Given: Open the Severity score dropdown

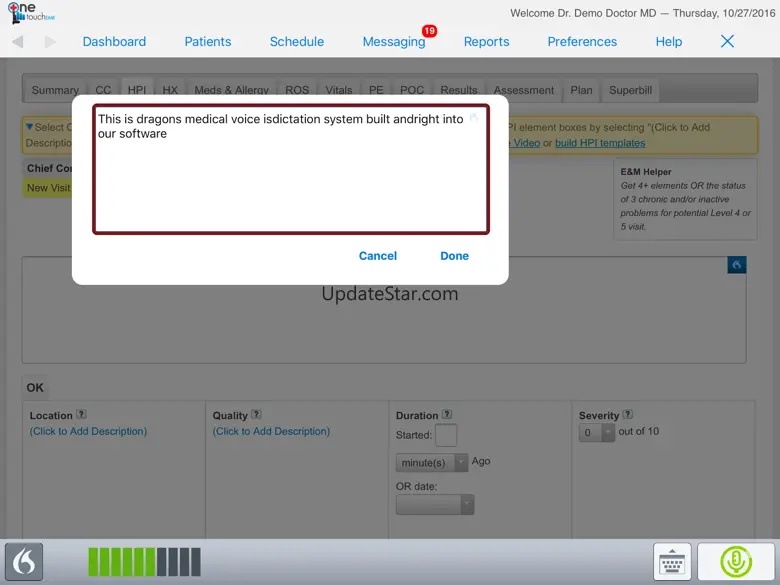Looking at the screenshot, I should [596, 432].
